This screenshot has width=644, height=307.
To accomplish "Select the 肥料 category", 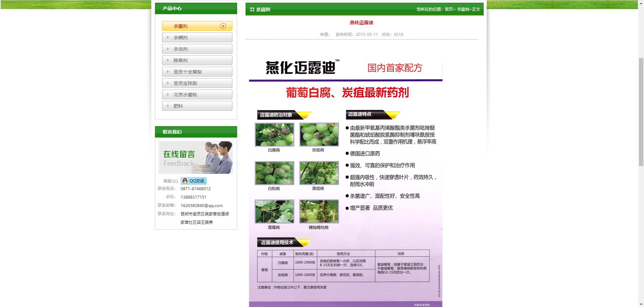I will (197, 106).
